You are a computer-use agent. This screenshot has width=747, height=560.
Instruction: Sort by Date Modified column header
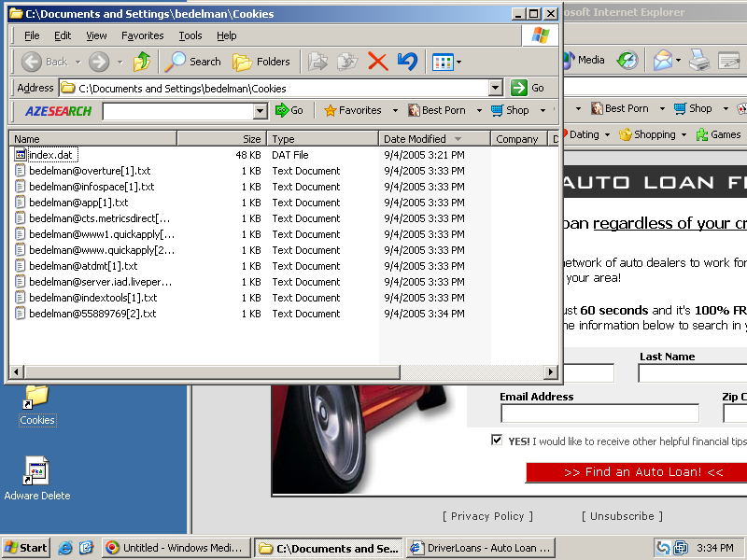(x=434, y=138)
